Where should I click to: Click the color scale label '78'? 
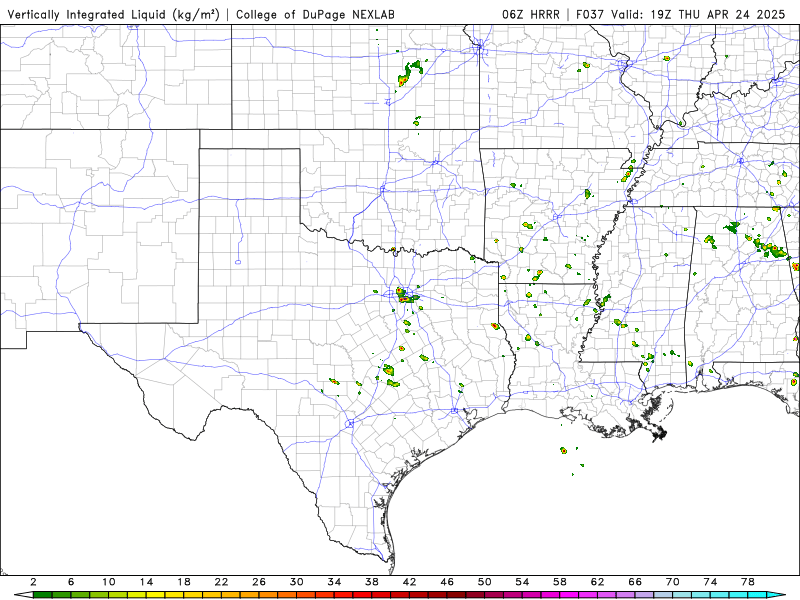click(x=748, y=582)
